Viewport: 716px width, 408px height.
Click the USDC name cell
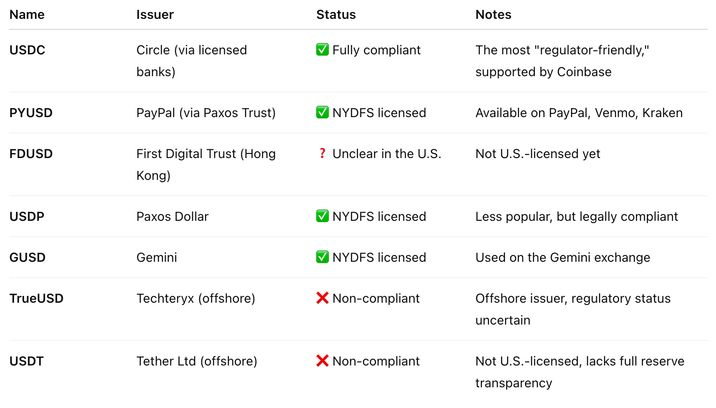coord(27,50)
